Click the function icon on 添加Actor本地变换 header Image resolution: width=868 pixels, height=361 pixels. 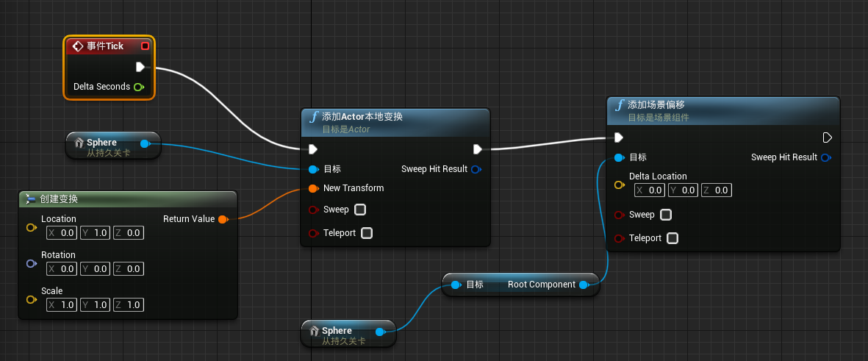tap(314, 117)
